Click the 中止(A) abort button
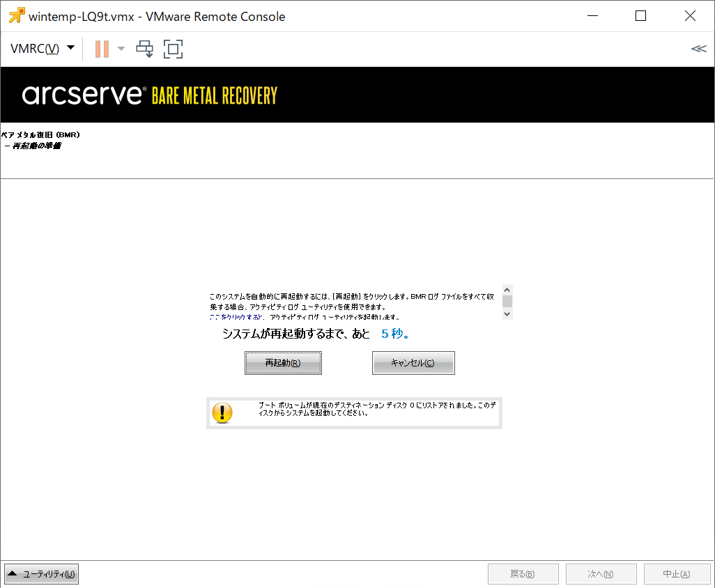The width and height of the screenshot is (715, 588). click(677, 574)
